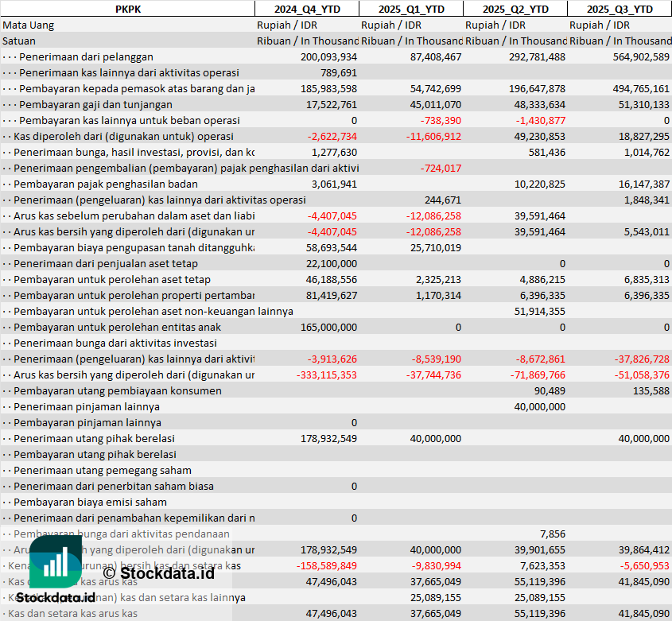Select the Penerimaan pinjaman lainnya row label

(87, 406)
